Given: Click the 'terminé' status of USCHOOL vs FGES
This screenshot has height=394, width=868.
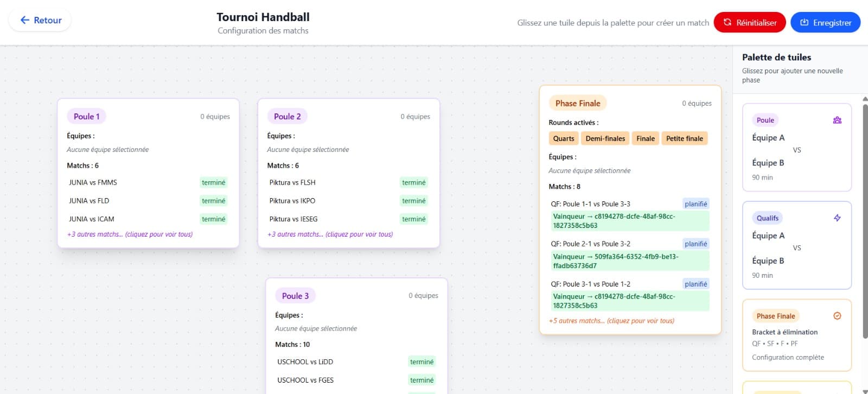Looking at the screenshot, I should click(422, 380).
